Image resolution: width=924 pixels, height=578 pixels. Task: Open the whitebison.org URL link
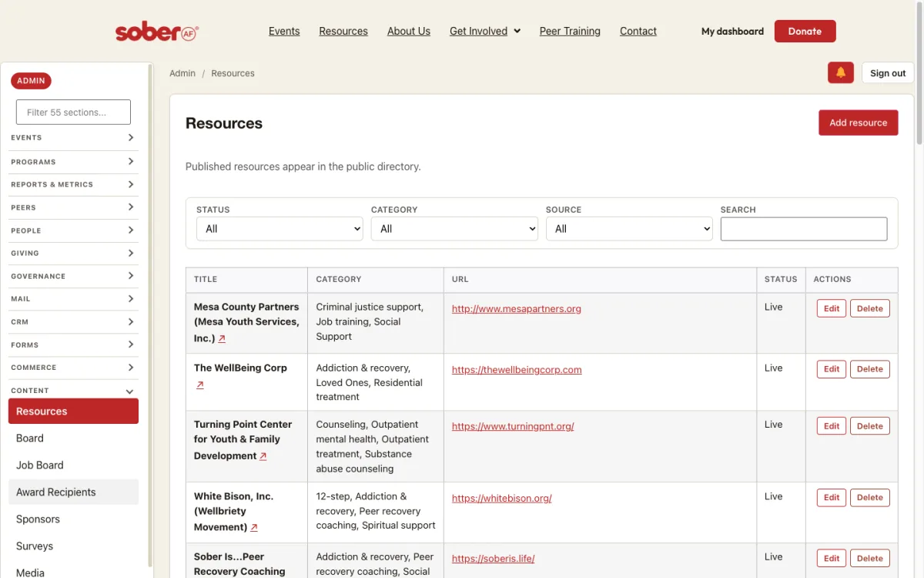pyautogui.click(x=502, y=499)
